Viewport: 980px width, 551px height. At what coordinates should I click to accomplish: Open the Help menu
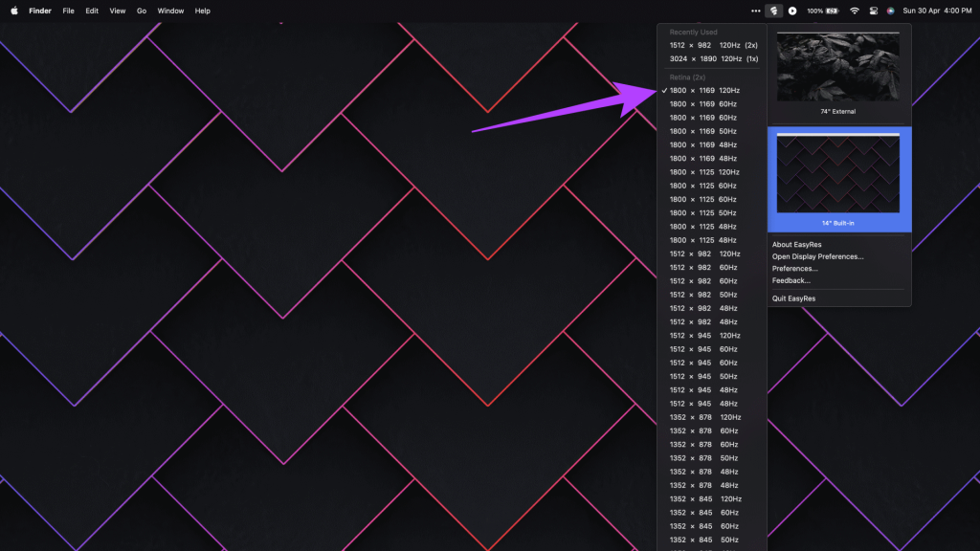(203, 11)
